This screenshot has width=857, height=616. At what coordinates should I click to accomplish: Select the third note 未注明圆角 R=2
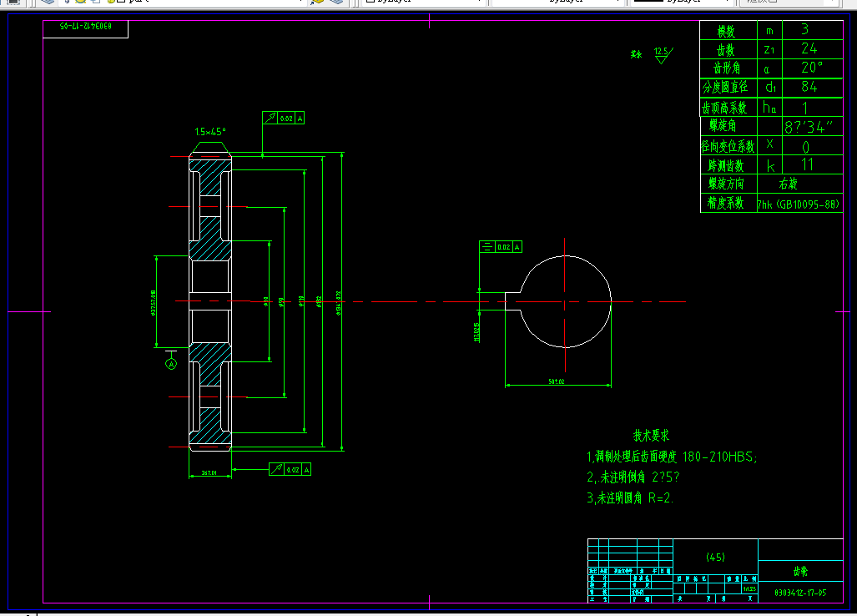click(630, 498)
